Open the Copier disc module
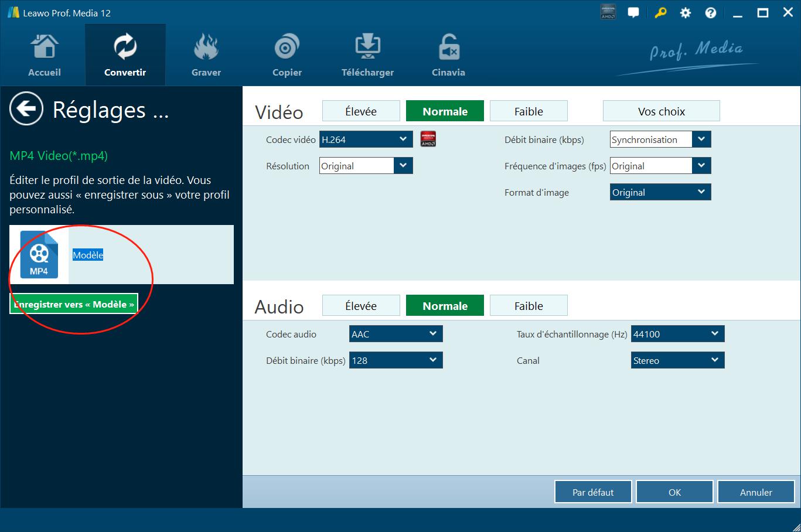801x532 pixels. click(287, 56)
